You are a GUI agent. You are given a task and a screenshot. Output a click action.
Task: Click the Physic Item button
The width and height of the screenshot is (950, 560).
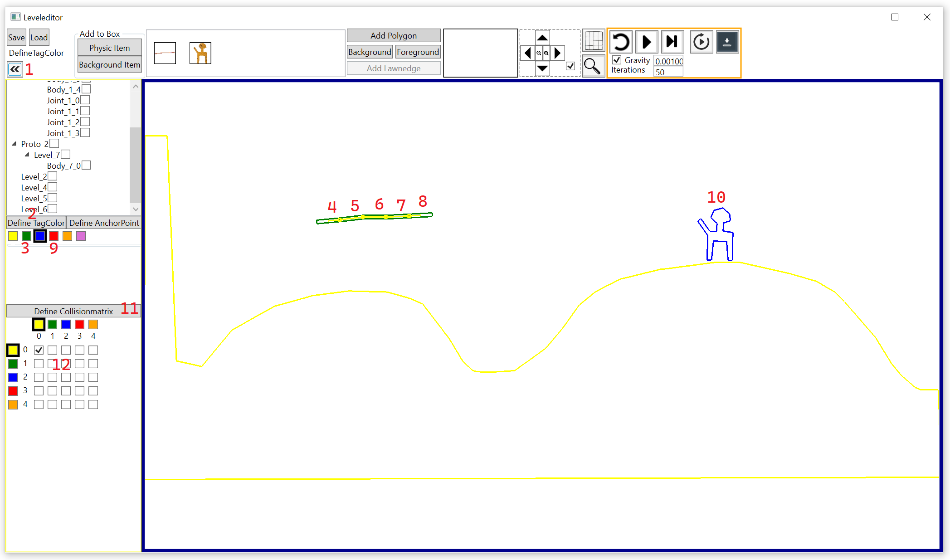coord(109,48)
